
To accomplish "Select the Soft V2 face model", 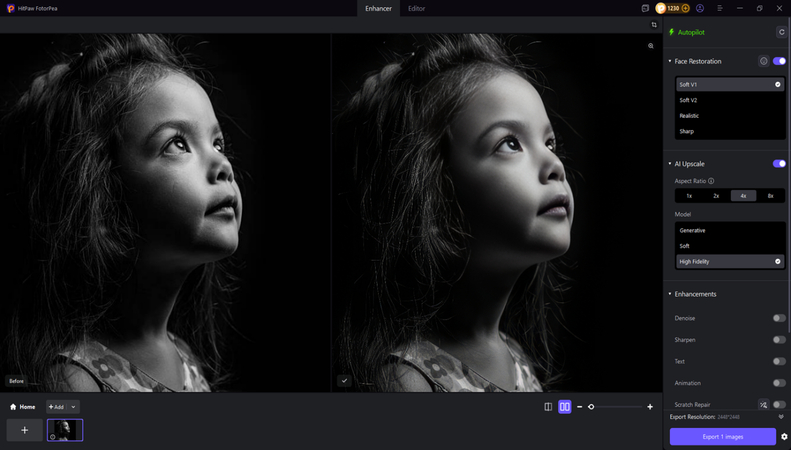I will tap(730, 100).
